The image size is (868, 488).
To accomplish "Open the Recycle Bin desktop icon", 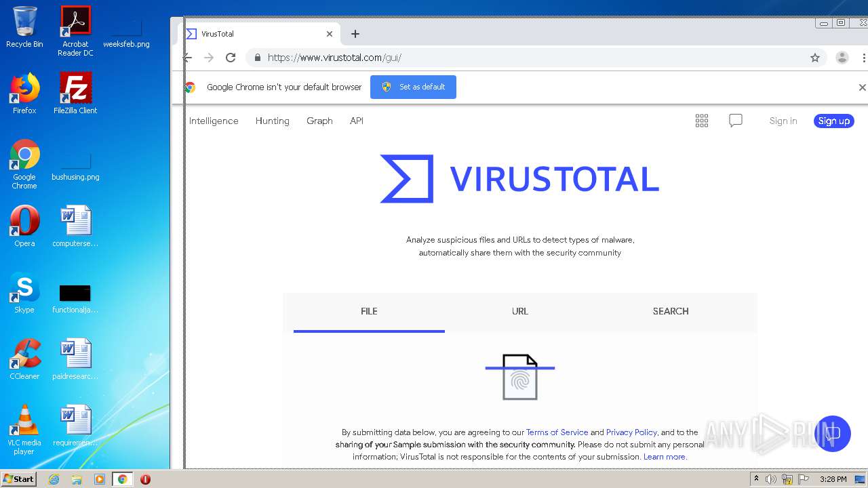I will [x=24, y=27].
